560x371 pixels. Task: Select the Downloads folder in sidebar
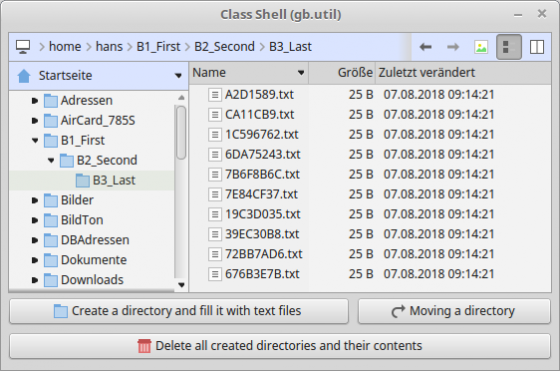(x=92, y=280)
